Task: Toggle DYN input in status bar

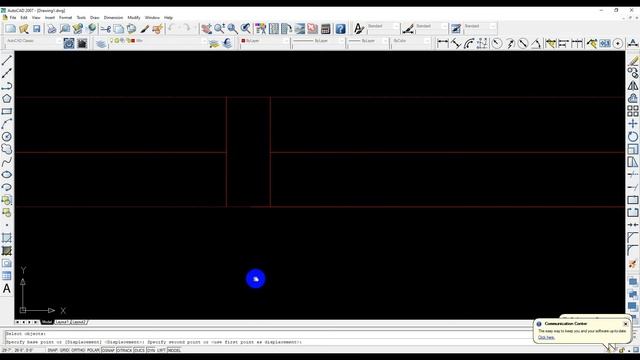Action: 151,350
